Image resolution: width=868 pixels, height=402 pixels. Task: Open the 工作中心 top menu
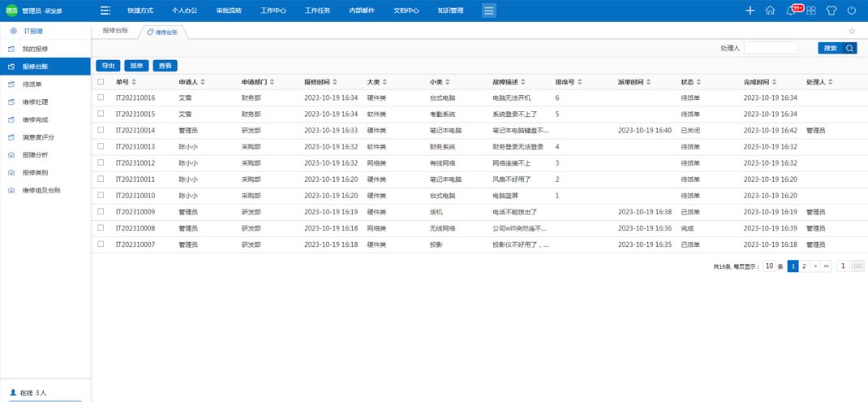click(x=273, y=11)
